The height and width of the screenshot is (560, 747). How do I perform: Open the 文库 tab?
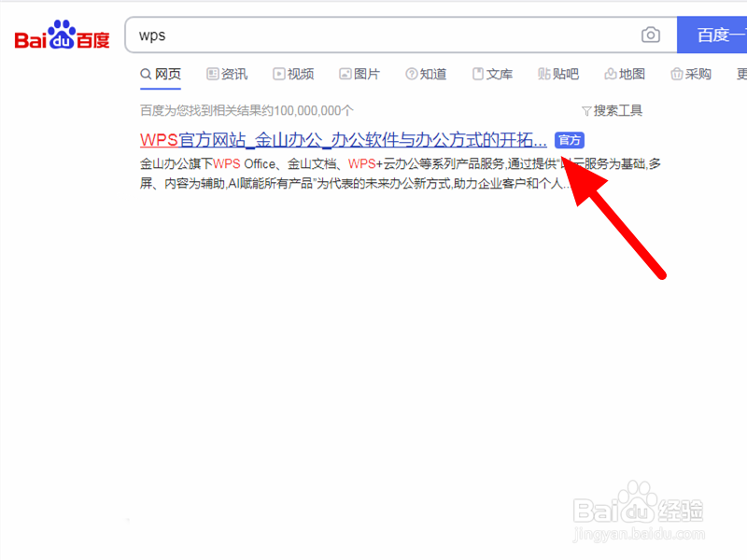point(492,75)
